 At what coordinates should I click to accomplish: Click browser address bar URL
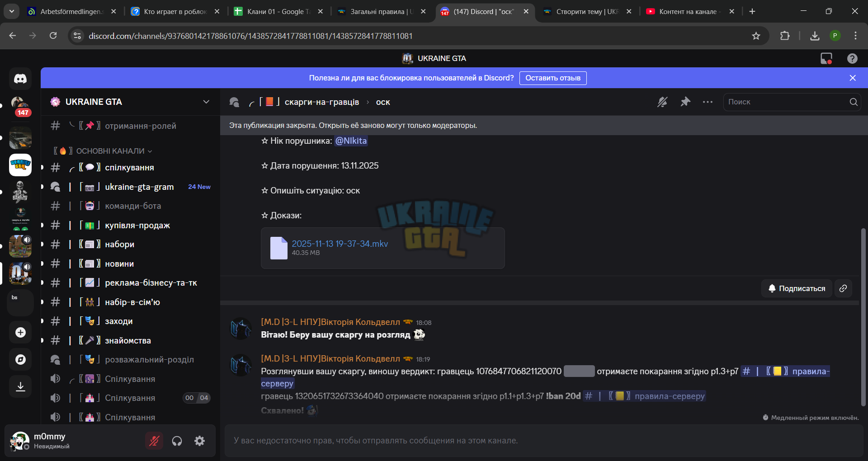pyautogui.click(x=250, y=36)
